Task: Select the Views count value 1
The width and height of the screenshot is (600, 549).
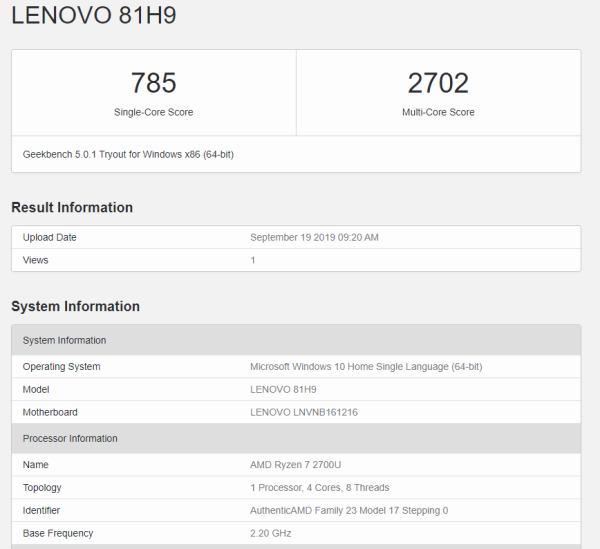Action: [x=253, y=260]
